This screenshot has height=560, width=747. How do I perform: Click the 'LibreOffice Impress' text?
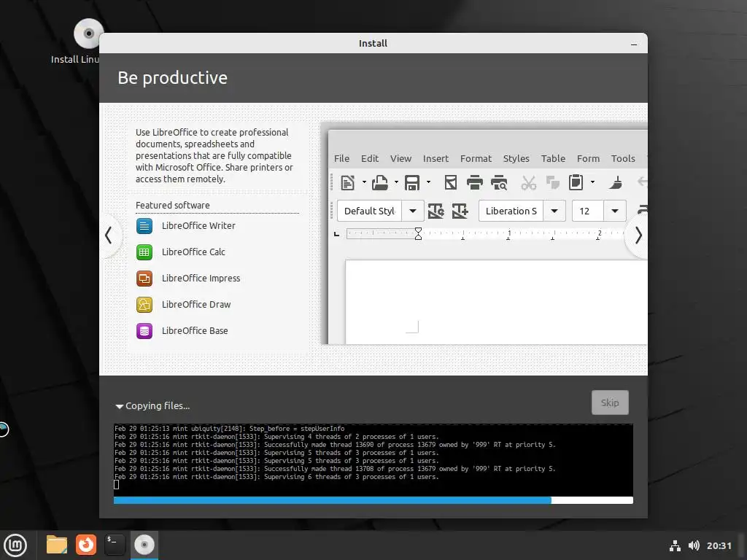click(x=201, y=278)
